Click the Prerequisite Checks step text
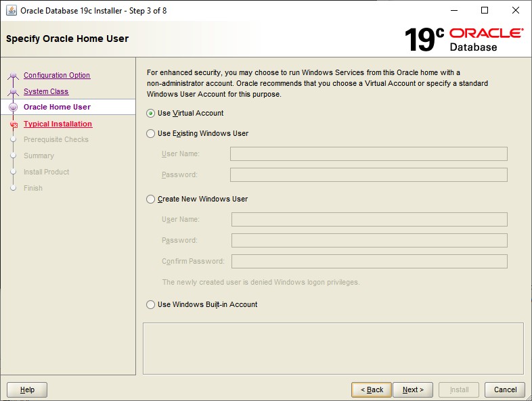This screenshot has width=532, height=401. coord(56,140)
